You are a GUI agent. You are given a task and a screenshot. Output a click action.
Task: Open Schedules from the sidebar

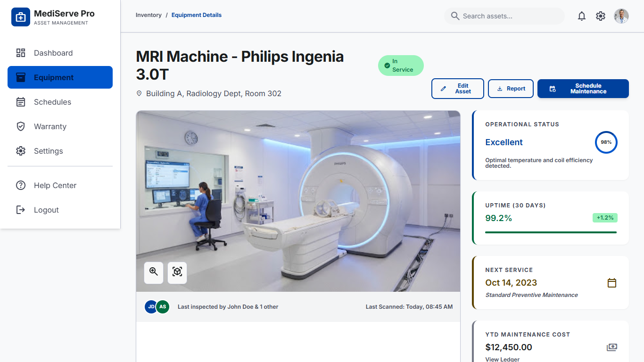click(x=60, y=102)
